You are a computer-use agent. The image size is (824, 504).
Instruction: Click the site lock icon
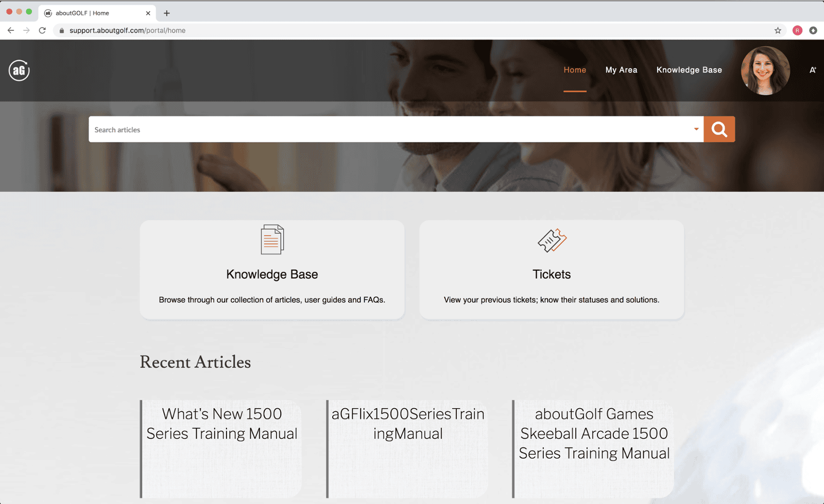click(62, 30)
